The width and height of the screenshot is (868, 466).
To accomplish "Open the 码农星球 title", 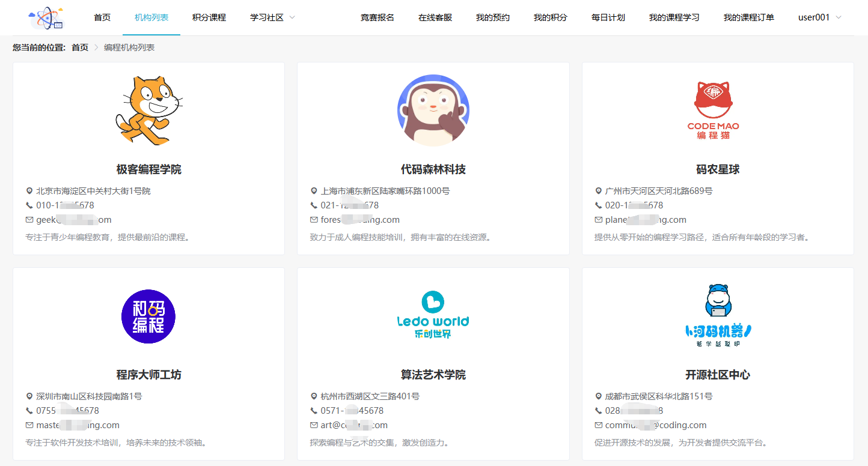I will pyautogui.click(x=718, y=169).
